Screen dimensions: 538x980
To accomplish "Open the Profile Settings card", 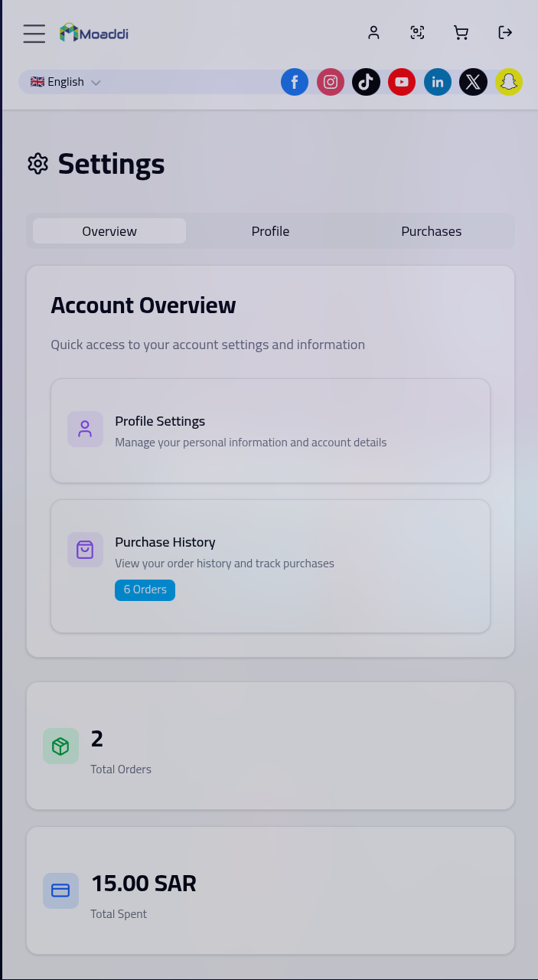I will pos(270,430).
